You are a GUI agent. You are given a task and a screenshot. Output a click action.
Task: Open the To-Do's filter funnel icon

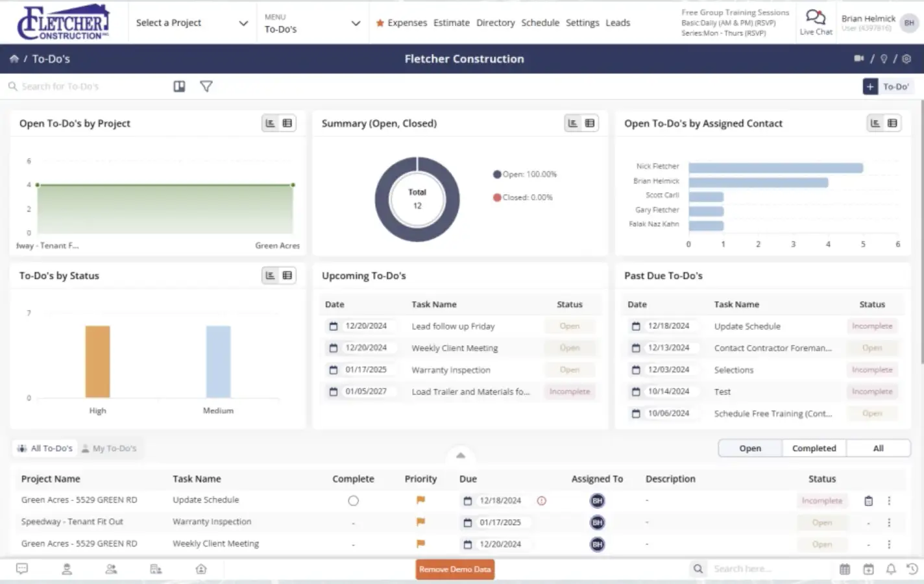click(x=206, y=86)
